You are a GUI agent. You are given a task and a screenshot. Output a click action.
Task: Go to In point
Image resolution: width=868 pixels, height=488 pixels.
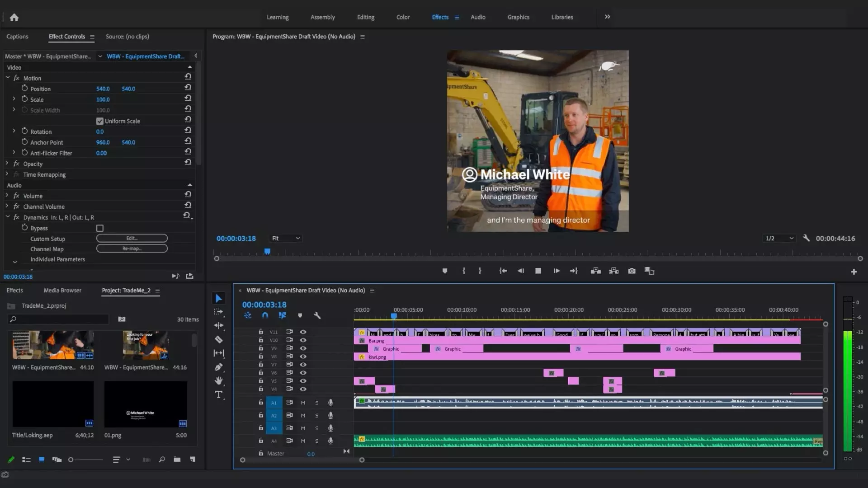(503, 271)
